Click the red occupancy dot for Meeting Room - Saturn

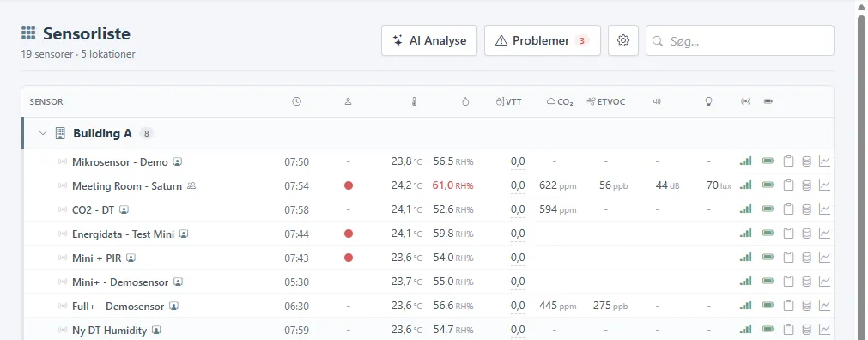coord(349,185)
